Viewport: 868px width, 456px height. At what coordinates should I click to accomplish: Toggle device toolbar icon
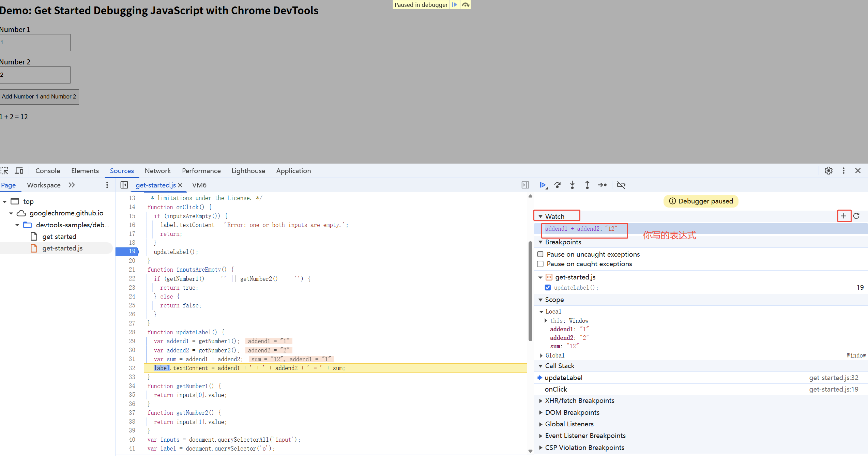coord(19,171)
